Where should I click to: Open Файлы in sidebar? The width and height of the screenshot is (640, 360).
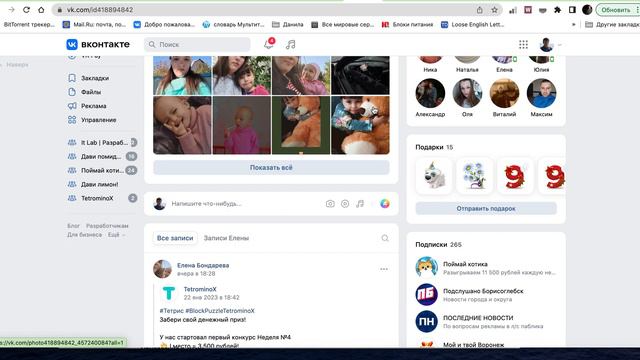click(91, 92)
